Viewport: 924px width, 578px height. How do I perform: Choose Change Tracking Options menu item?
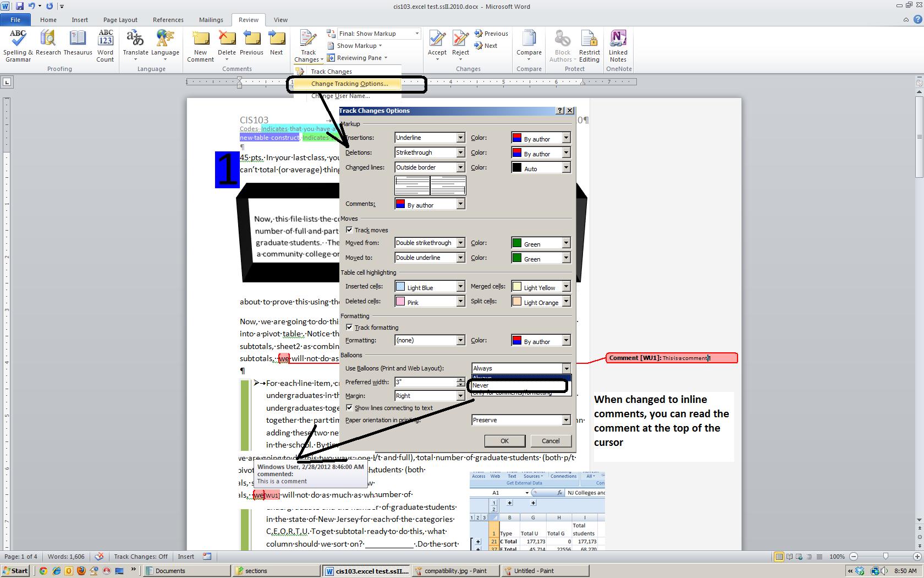(x=349, y=84)
